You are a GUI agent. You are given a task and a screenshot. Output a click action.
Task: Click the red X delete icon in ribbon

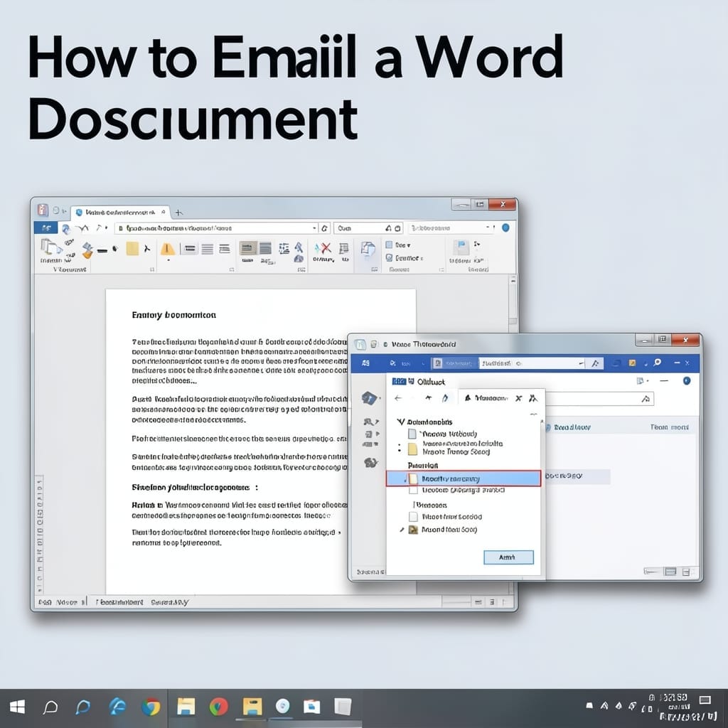[326, 248]
